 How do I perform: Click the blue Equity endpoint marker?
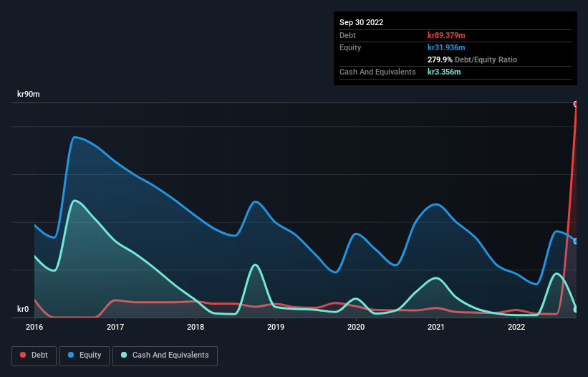pos(576,242)
